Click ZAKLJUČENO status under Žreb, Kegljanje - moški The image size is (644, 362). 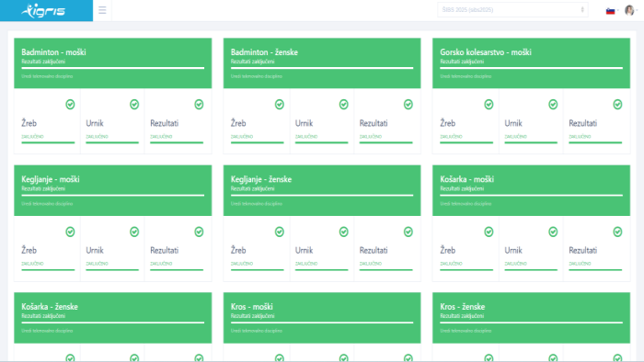(x=32, y=264)
